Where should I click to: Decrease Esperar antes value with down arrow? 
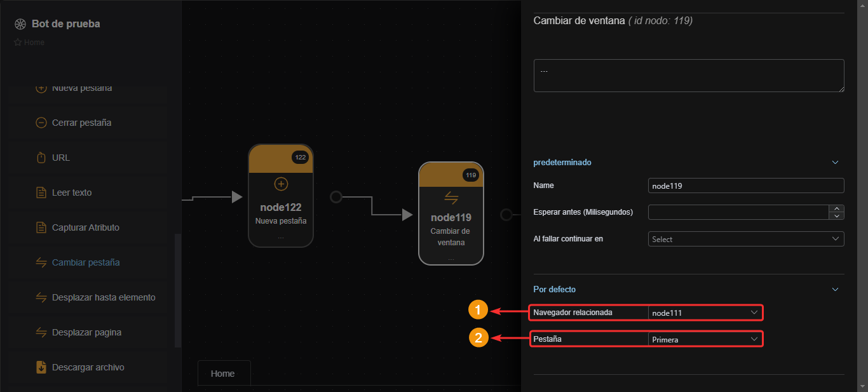[837, 216]
